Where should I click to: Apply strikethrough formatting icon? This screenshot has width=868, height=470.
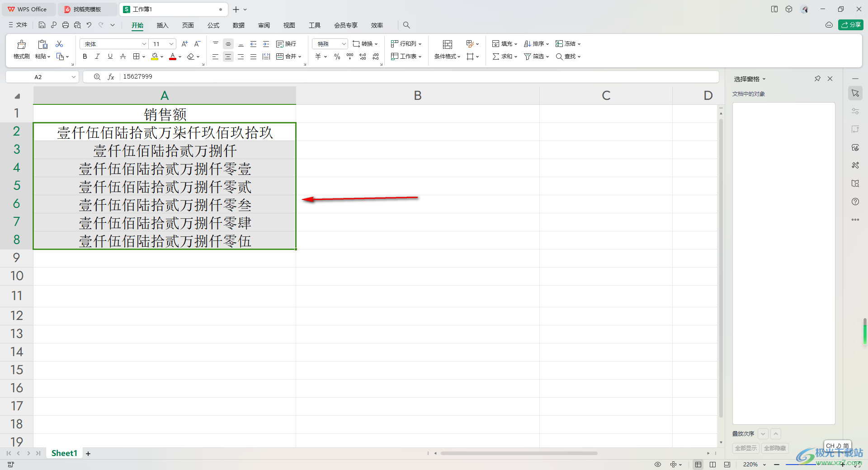(x=123, y=56)
